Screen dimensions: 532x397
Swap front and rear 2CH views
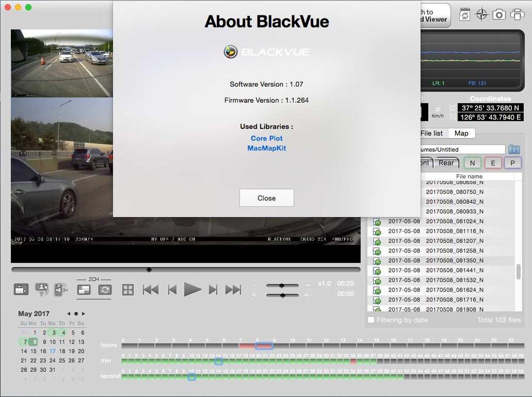[105, 290]
